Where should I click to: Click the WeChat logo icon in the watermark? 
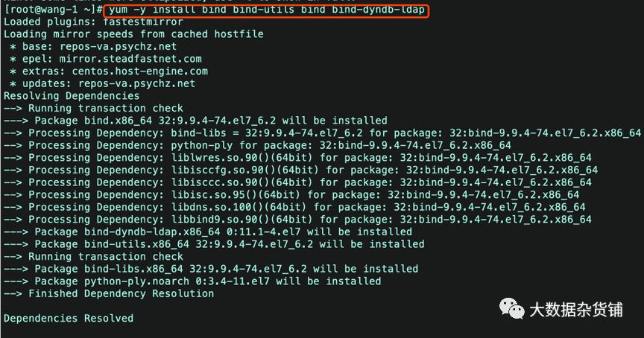[511, 309]
